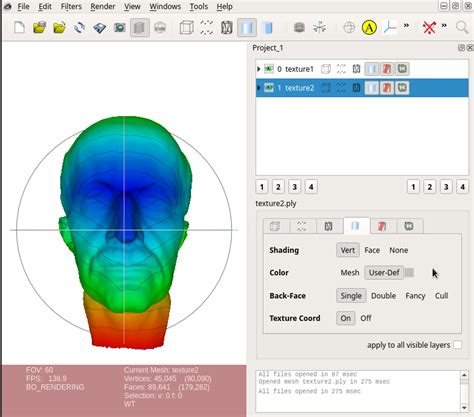This screenshot has width=474, height=417.
Task: Expand the texture2 layer tree arrow
Action: pyautogui.click(x=259, y=88)
